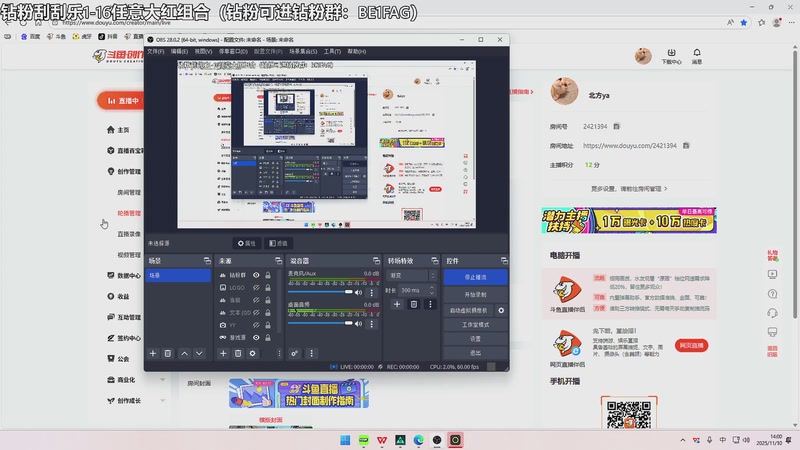Viewport: 800px width, 450px height.
Task: Open 文件(F) menu in OBS
Action: pyautogui.click(x=156, y=52)
